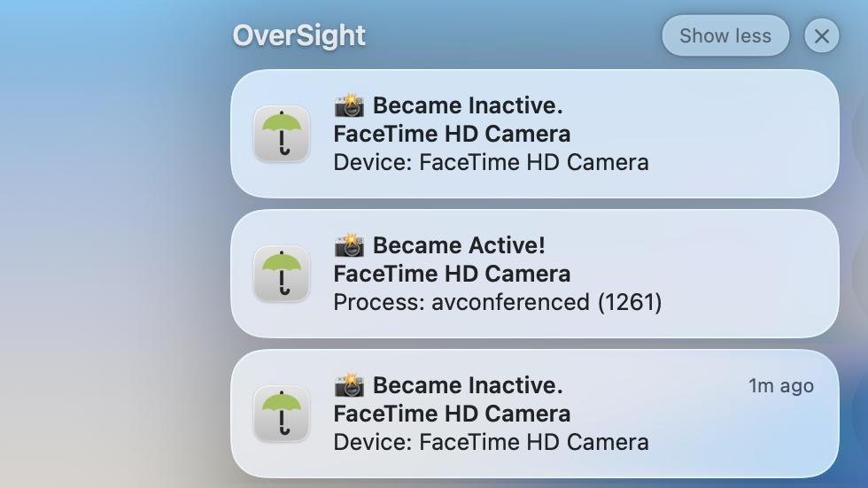Click camera emoji beside Became Active!
Screen dimensions: 868x488
point(349,245)
